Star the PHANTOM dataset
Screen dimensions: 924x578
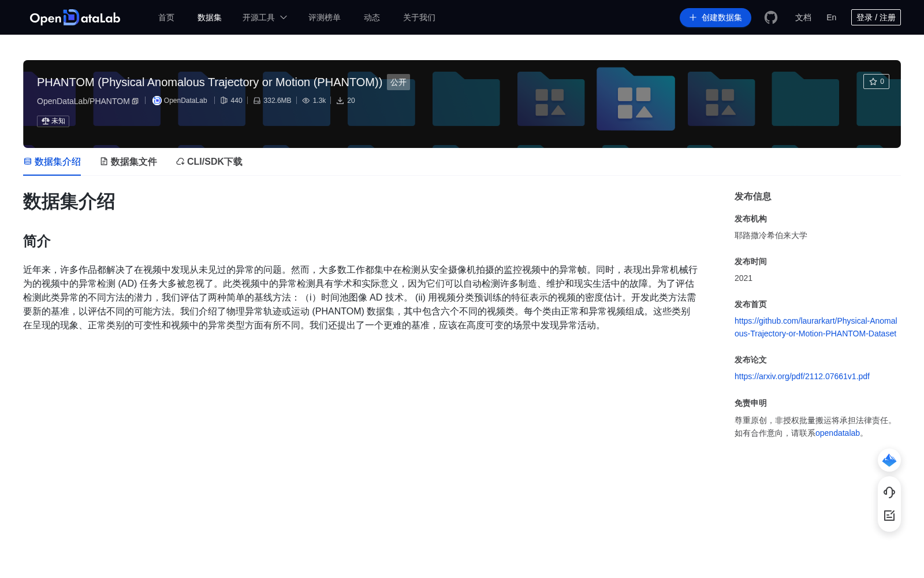tap(876, 81)
